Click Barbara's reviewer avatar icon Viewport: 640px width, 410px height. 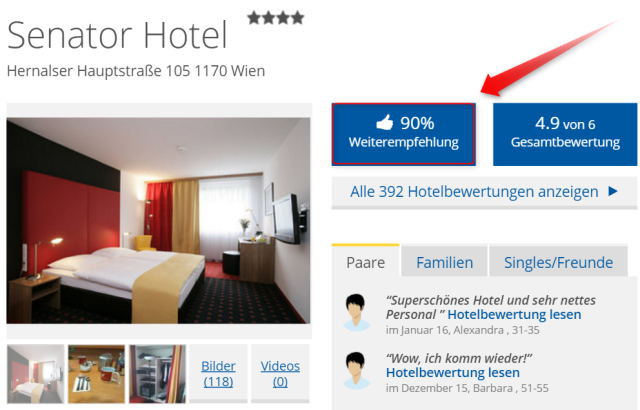click(x=356, y=370)
